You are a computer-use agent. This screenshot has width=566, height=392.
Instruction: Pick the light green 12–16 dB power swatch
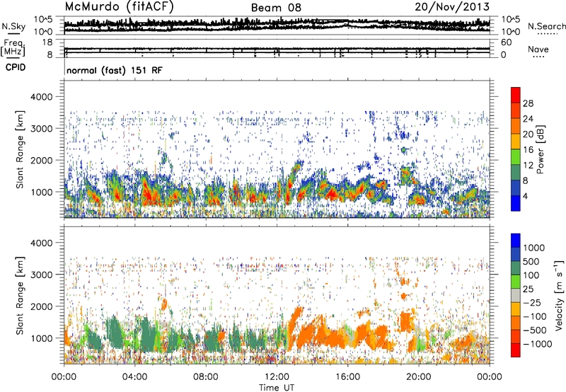[516, 157]
